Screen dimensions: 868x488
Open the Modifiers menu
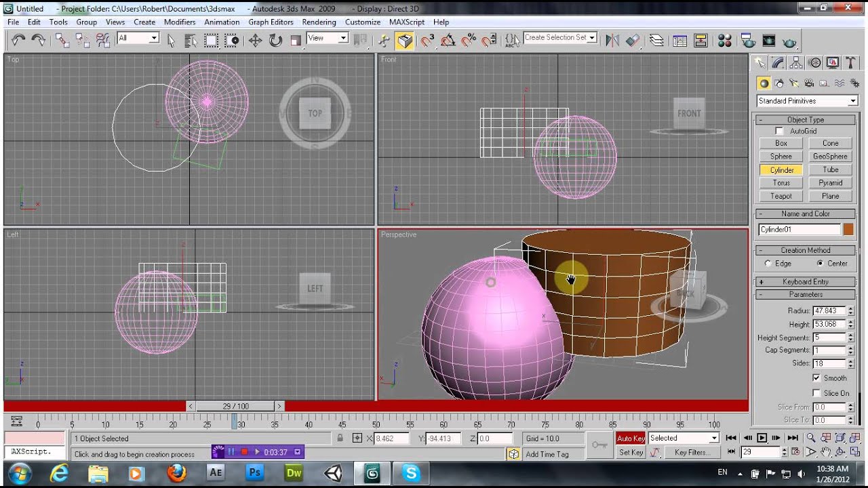pos(180,22)
